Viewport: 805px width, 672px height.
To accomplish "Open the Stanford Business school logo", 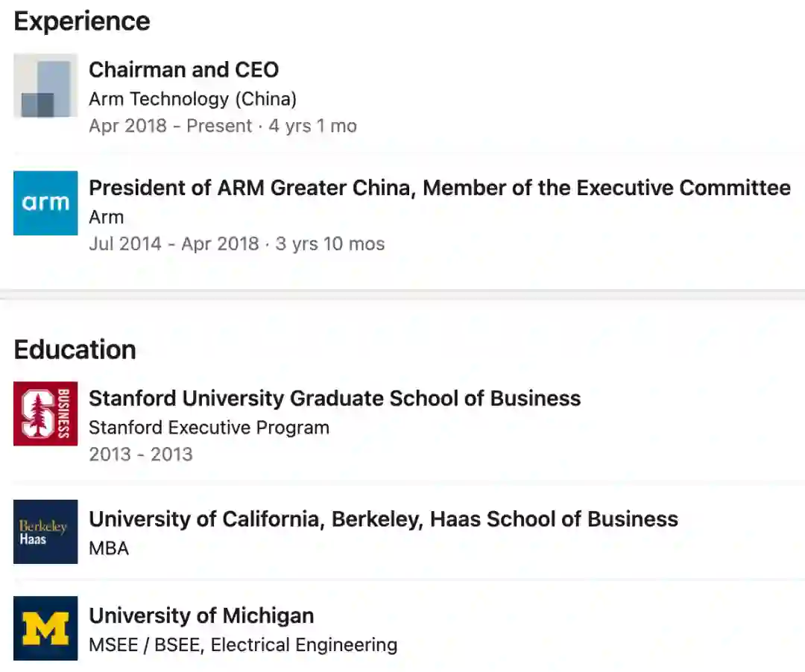I will click(45, 413).
